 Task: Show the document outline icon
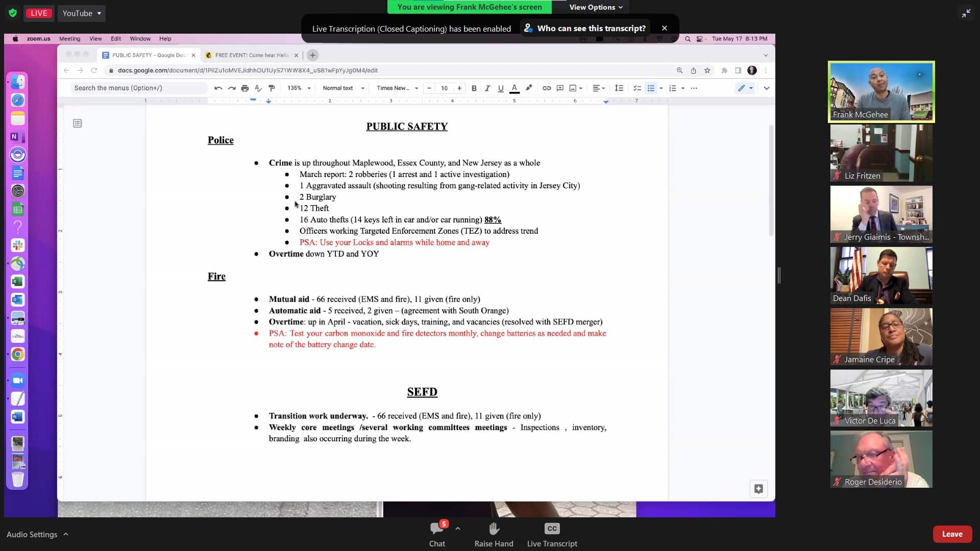click(77, 123)
